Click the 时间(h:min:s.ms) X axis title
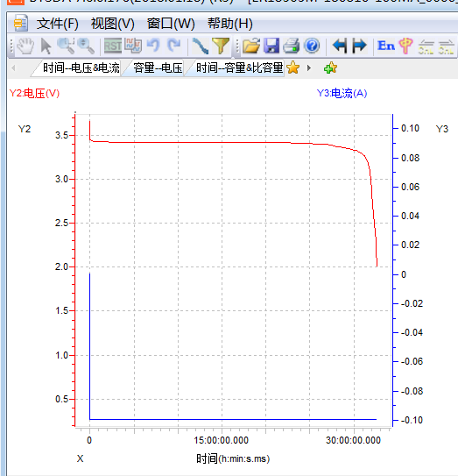Image resolution: width=458 pixels, height=476 pixels. pos(233,458)
